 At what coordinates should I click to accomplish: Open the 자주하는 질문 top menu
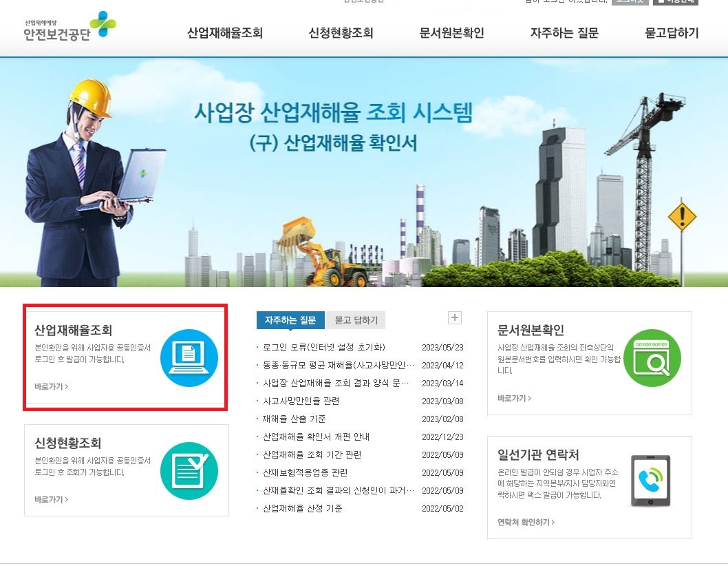[564, 33]
